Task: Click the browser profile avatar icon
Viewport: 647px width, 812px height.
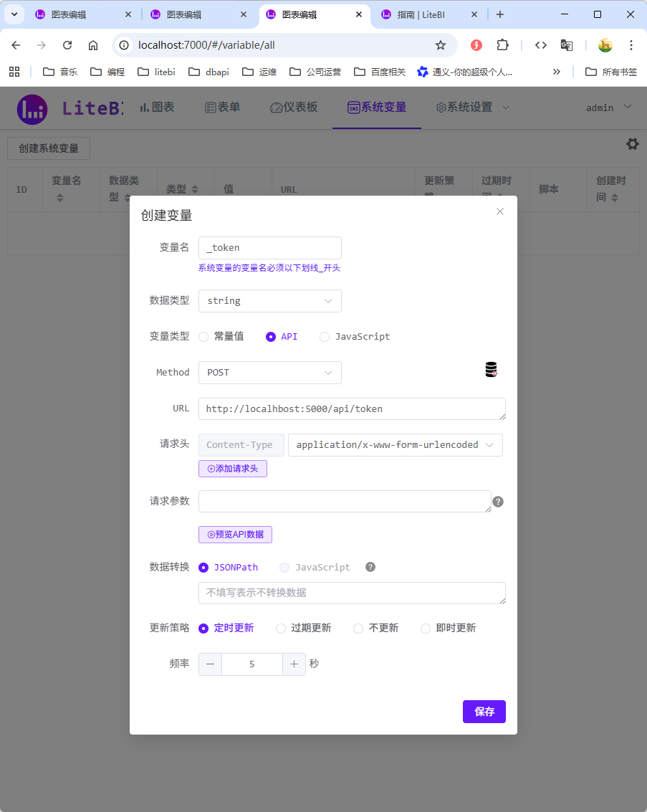Action: [x=605, y=44]
